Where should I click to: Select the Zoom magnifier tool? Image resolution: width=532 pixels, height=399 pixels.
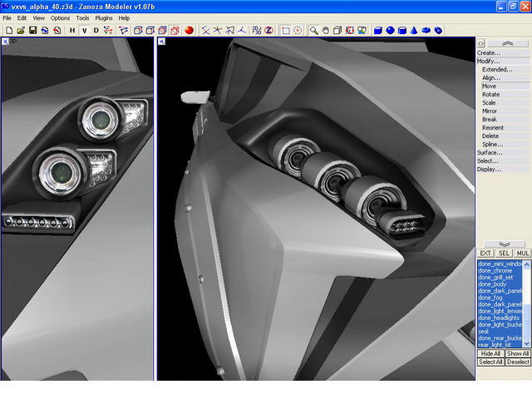point(314,30)
